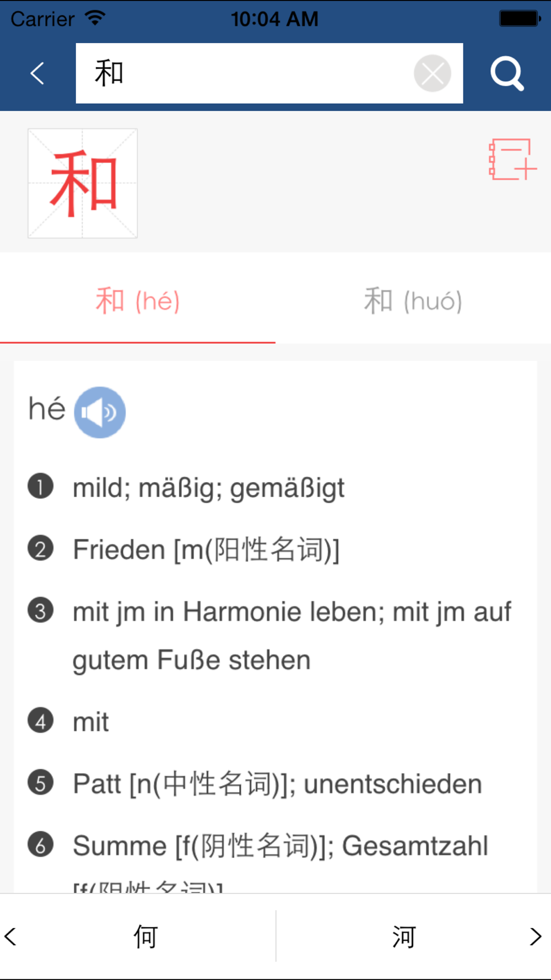Tap the right chevron at bottom

536,936
